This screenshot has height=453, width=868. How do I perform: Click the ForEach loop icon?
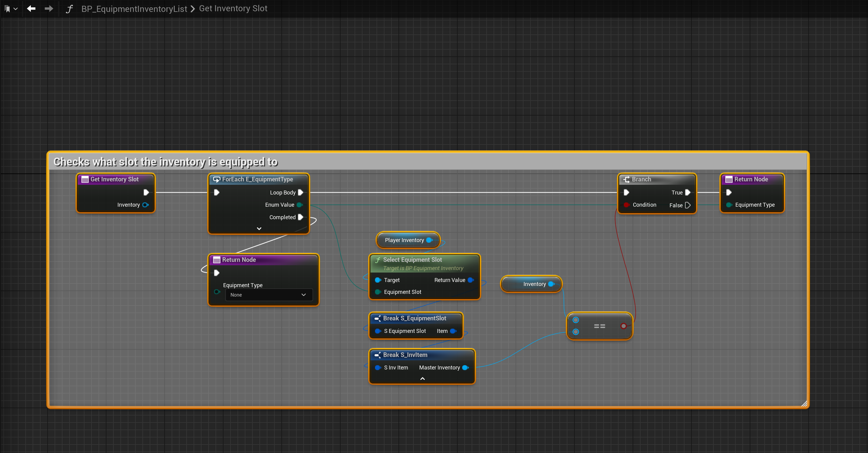pos(217,180)
